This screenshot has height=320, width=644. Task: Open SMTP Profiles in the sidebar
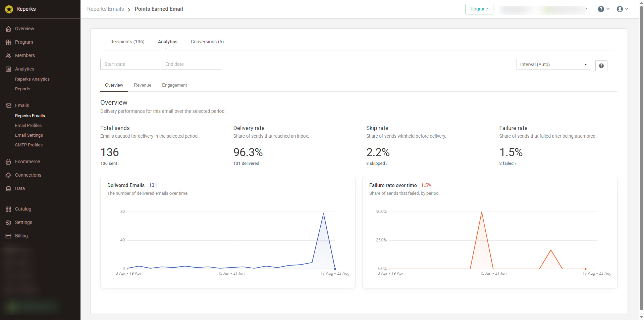click(x=29, y=145)
